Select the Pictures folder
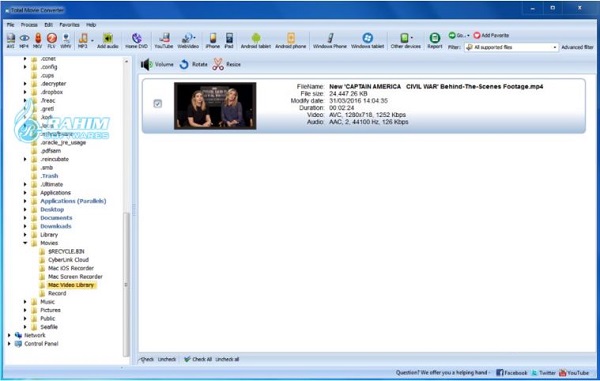Viewport: 600px width, 381px height. tap(51, 310)
